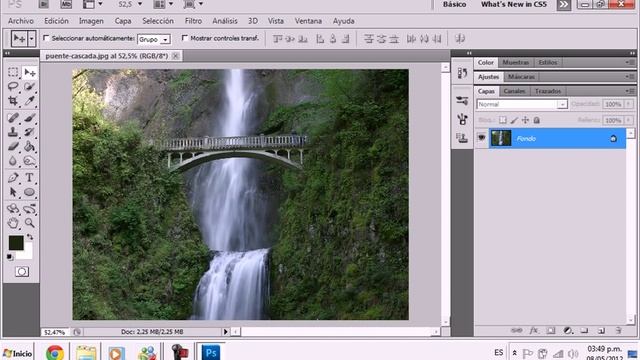This screenshot has height=360, width=640.
Task: Select the Spot Healing Brush tool
Action: (13, 118)
